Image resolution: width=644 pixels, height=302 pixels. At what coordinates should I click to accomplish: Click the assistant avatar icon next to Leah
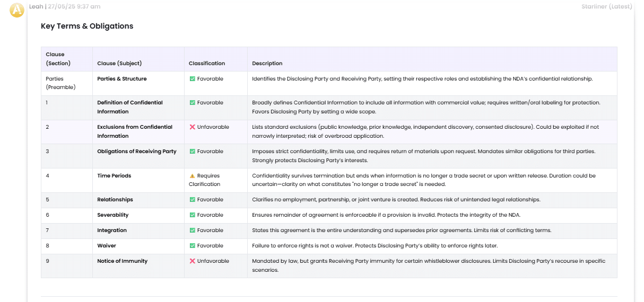(17, 10)
